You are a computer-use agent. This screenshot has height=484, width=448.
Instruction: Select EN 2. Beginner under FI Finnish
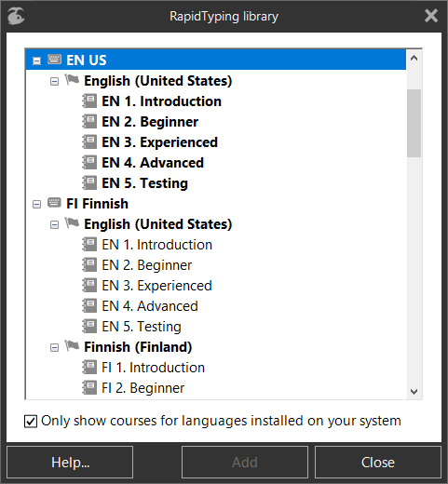tap(147, 265)
